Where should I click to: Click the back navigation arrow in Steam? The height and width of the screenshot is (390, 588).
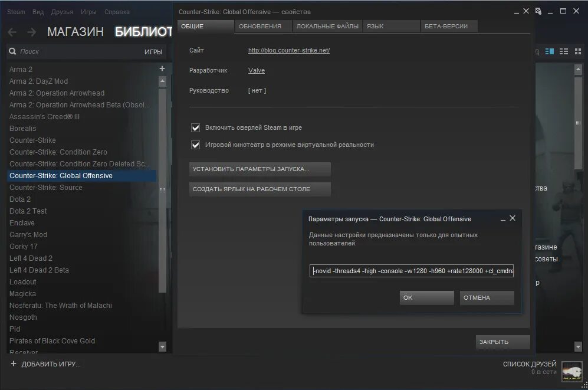[x=12, y=32]
